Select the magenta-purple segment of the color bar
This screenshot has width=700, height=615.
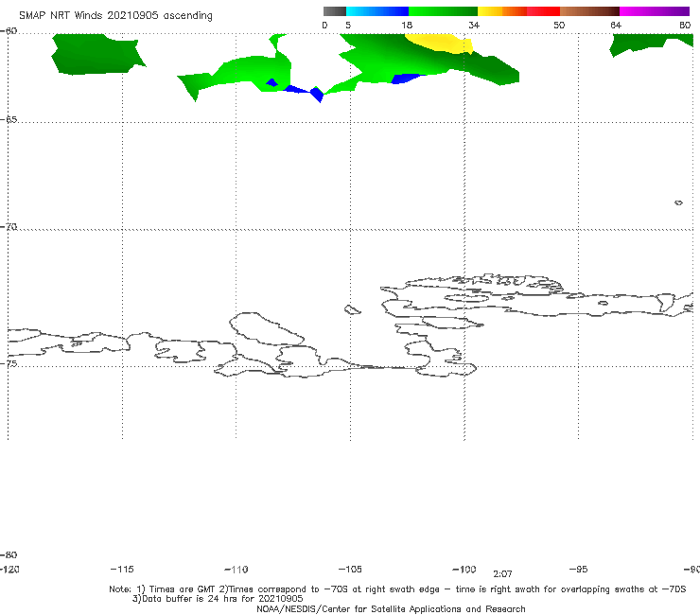[655, 11]
